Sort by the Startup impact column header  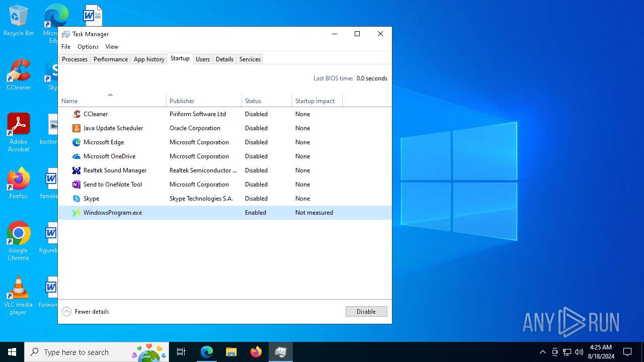click(x=317, y=100)
